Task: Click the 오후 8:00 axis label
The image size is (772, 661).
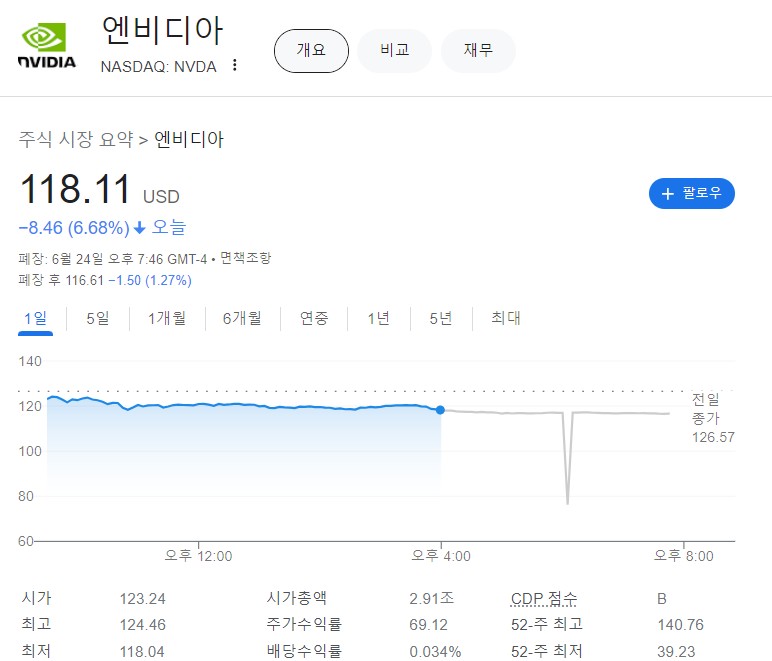Action: point(684,556)
